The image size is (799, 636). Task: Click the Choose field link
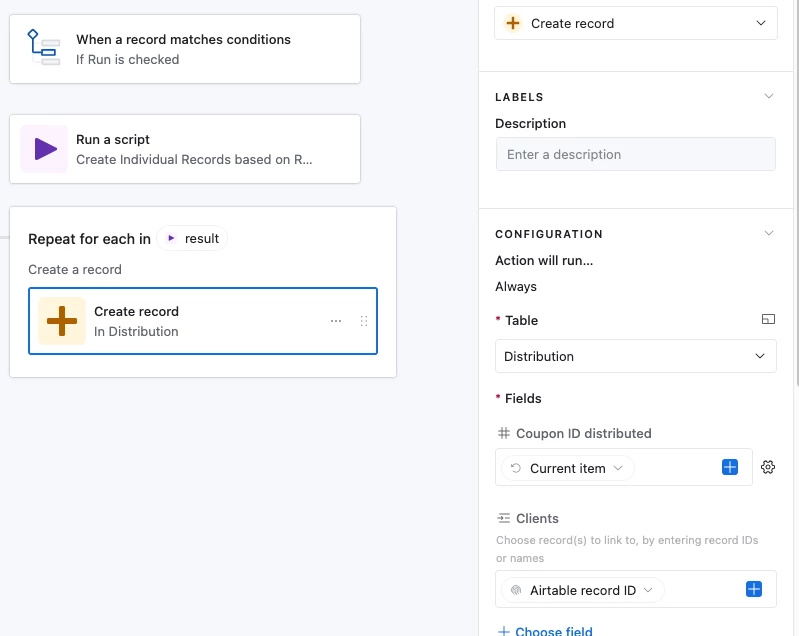[x=545, y=631]
